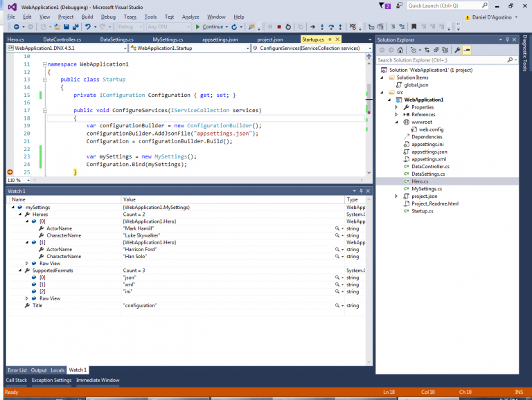
Task: Click magnifier visualizer for "Mark Hamill" value
Action: [x=337, y=228]
